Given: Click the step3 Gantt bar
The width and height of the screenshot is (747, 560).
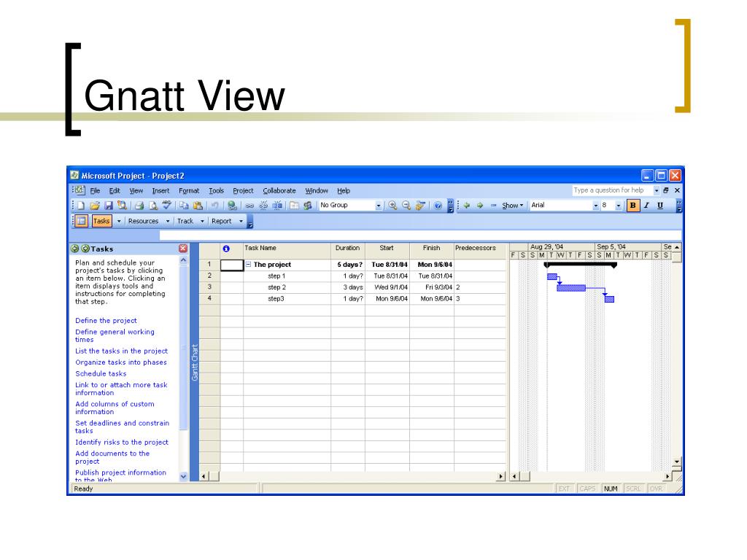Looking at the screenshot, I should tap(609, 299).
